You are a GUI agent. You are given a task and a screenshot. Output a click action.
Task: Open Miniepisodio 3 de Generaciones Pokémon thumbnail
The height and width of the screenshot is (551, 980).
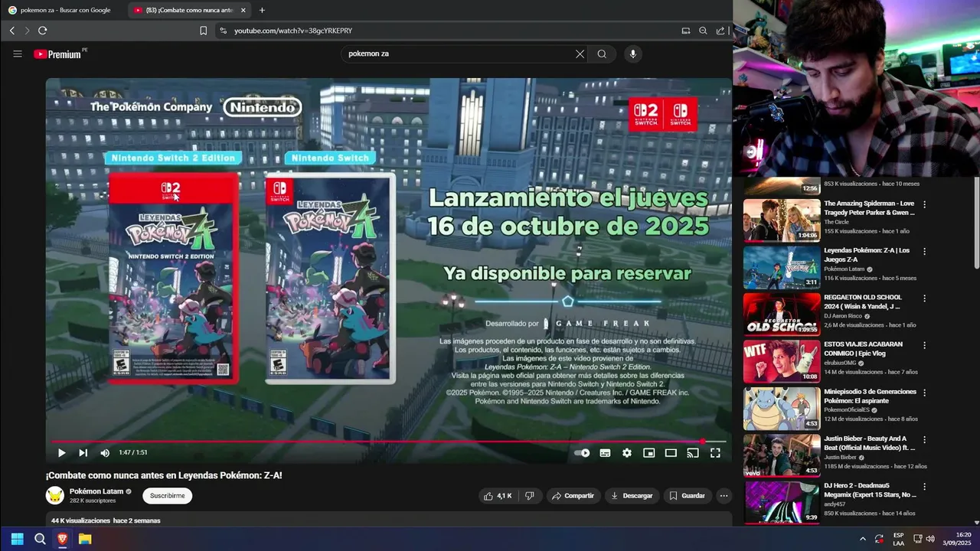click(782, 409)
